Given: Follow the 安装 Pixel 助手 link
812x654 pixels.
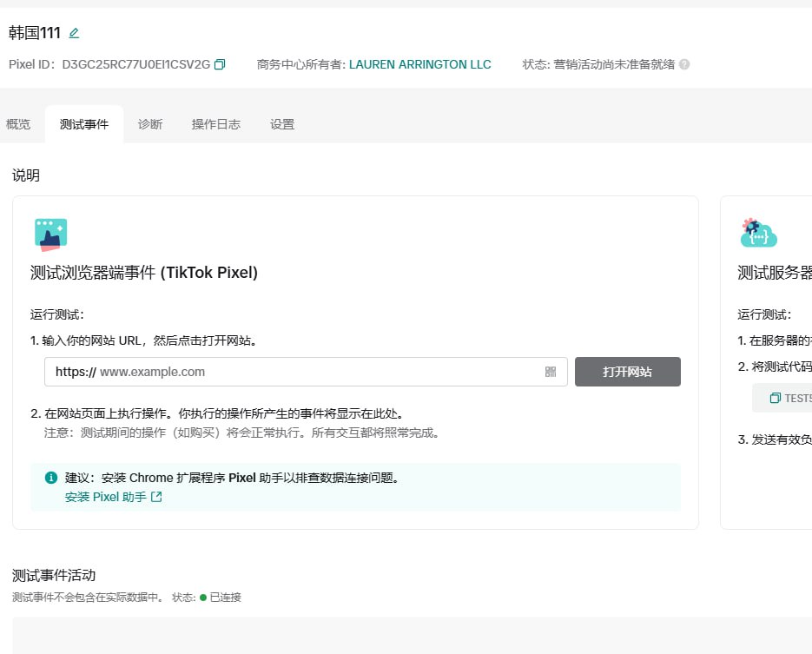Looking at the screenshot, I should pyautogui.click(x=113, y=498).
